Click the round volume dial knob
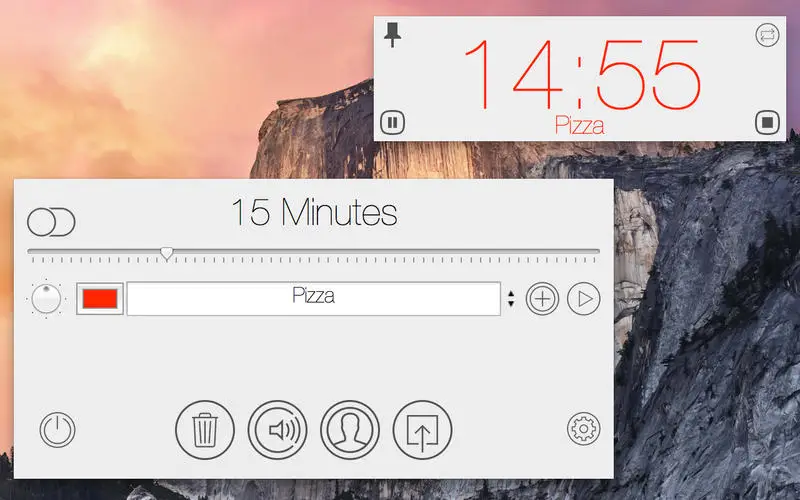800x500 pixels. 46,298
